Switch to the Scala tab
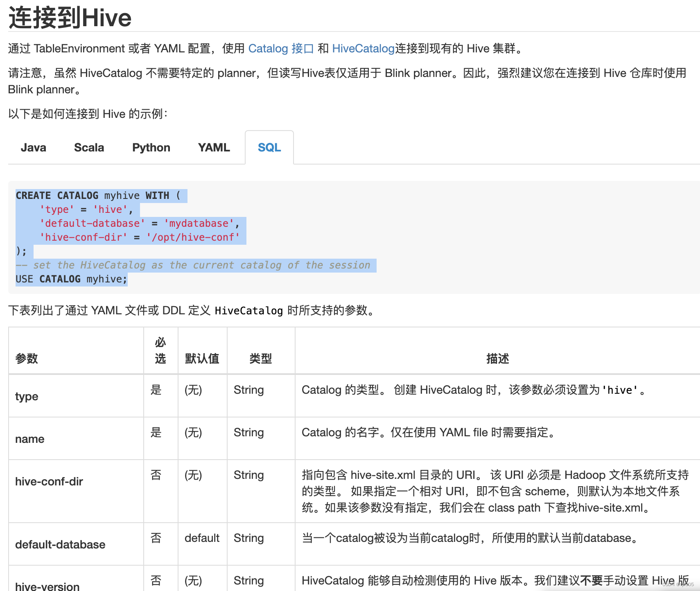The image size is (700, 591). (x=89, y=147)
